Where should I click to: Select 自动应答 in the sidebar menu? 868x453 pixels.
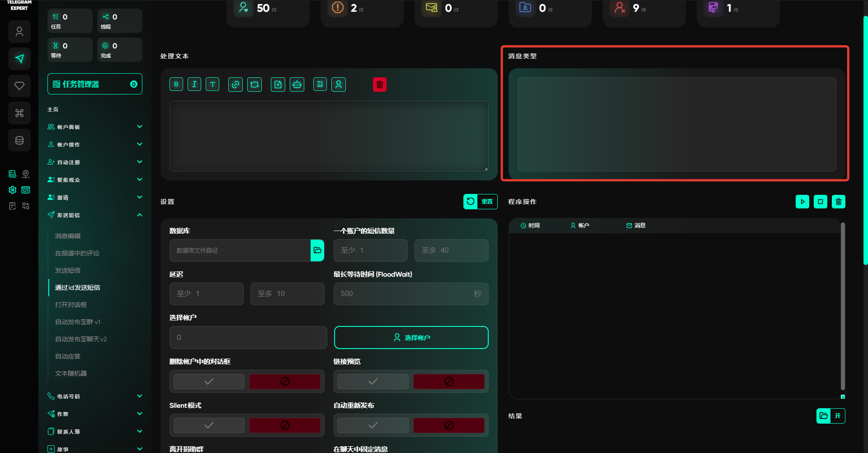(68, 356)
